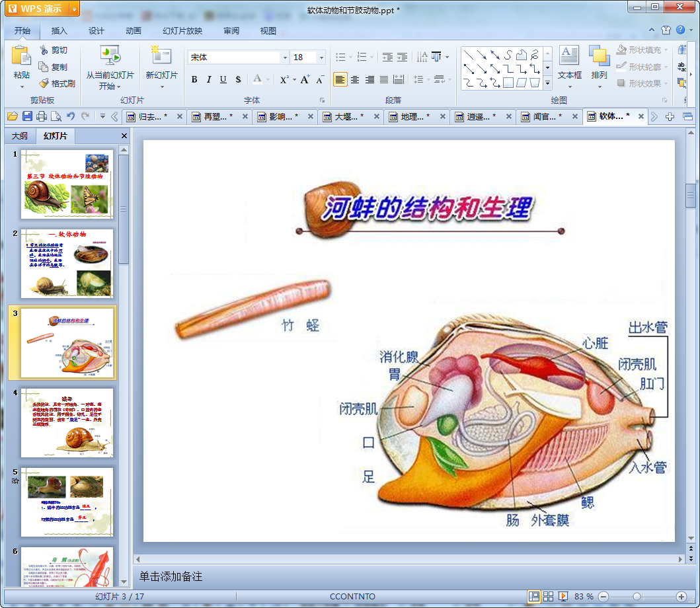Close the slide thumbnail panel
This screenshot has height=608, width=700.
(x=124, y=135)
